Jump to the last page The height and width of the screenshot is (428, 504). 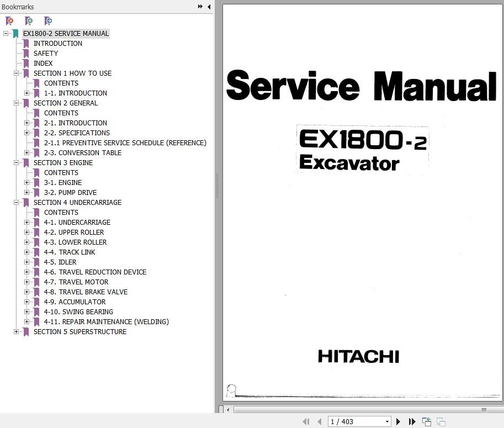pyautogui.click(x=412, y=421)
